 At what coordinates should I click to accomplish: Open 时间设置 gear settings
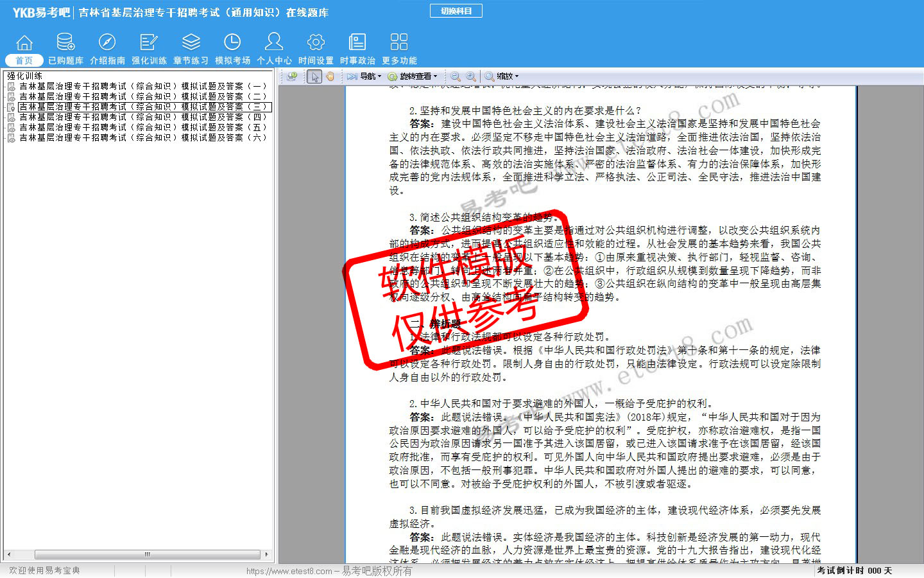pos(316,49)
